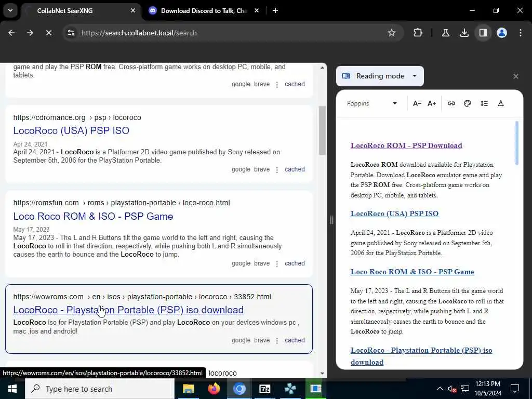Open cached version of wowroms result
Screen dimensions: 532x399
point(295,340)
